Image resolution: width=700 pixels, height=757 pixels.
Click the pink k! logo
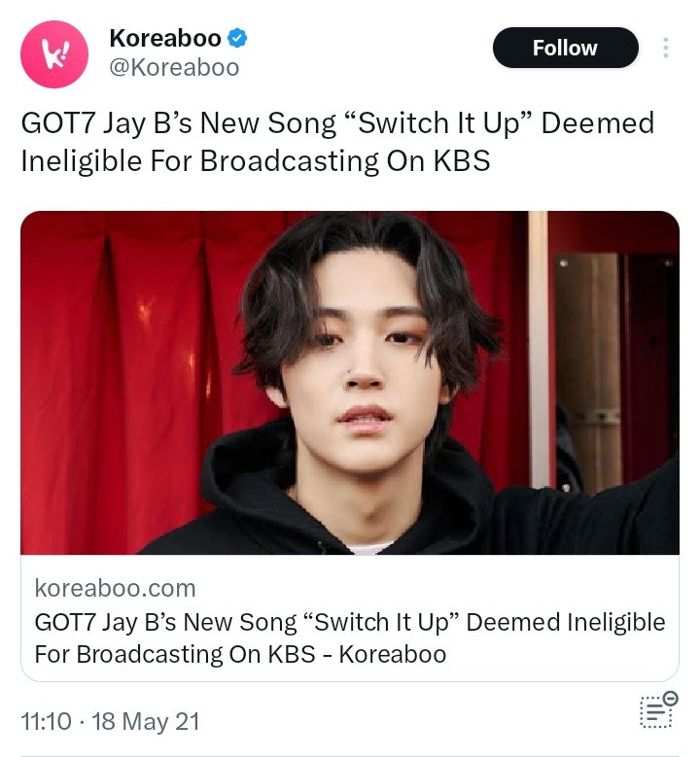54,54
